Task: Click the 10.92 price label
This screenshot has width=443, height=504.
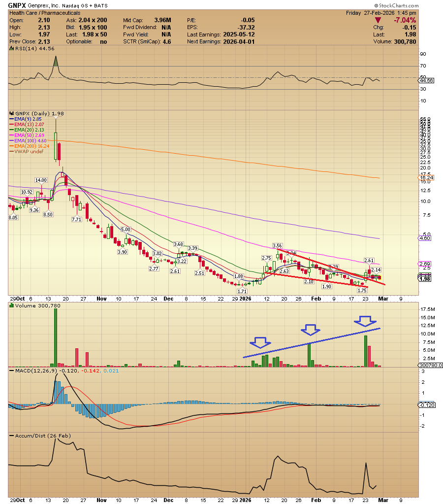Action: 27,192
